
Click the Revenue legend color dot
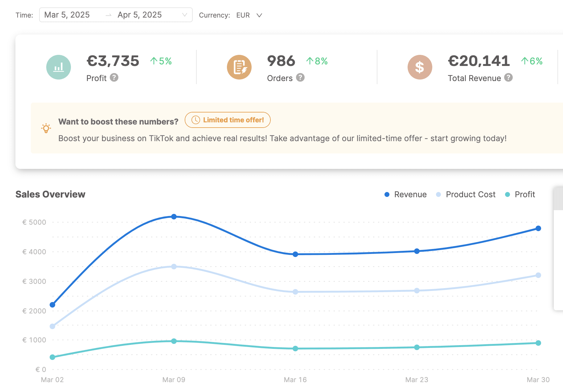point(387,194)
